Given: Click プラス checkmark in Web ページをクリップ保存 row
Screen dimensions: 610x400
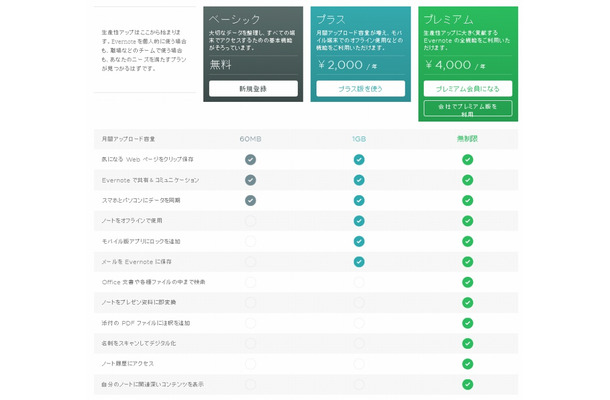Looking at the screenshot, I should 359,160.
